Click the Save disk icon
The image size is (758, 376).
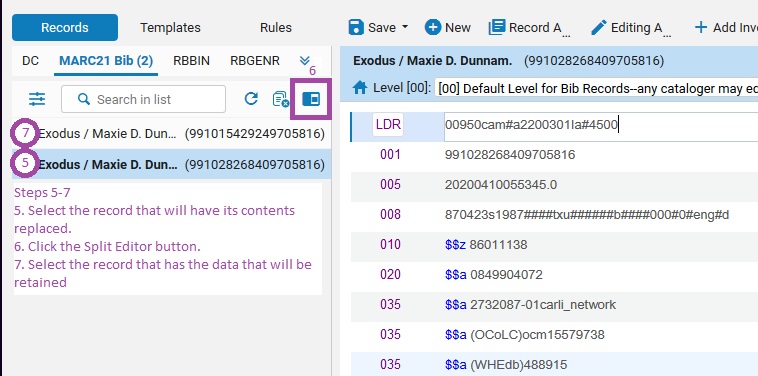(356, 28)
